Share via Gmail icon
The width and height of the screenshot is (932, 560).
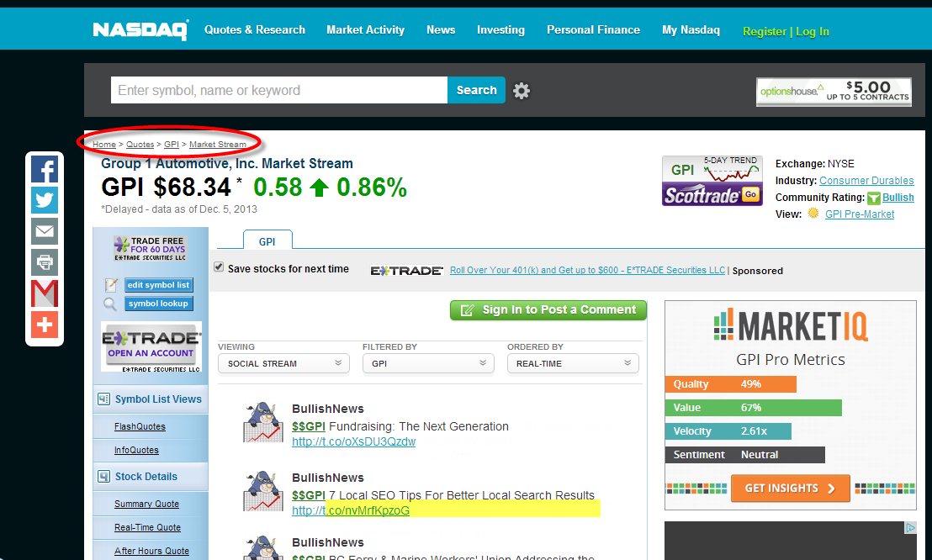45,293
